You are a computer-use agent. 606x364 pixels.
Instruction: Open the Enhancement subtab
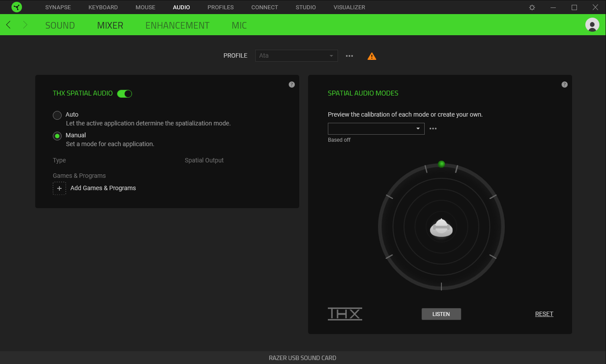(177, 26)
